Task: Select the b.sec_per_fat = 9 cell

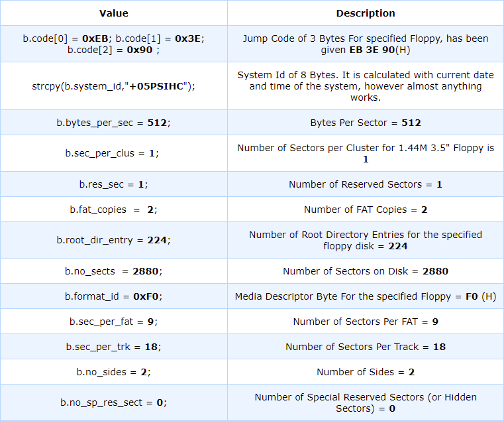Action: [113, 322]
